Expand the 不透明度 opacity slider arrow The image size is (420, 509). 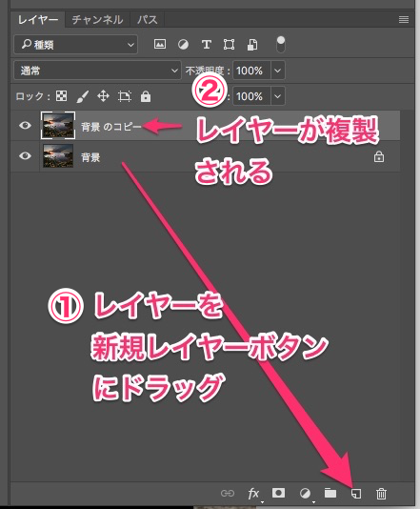278,71
